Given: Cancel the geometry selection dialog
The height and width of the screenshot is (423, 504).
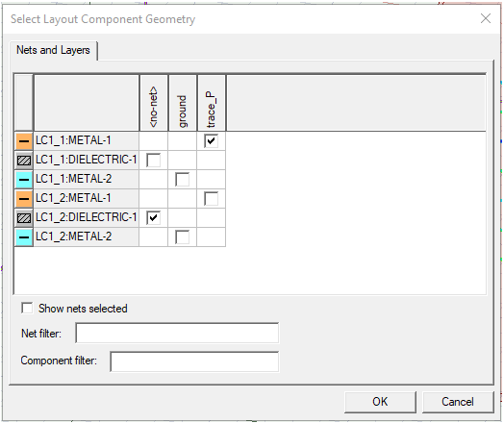Looking at the screenshot, I should (458, 402).
